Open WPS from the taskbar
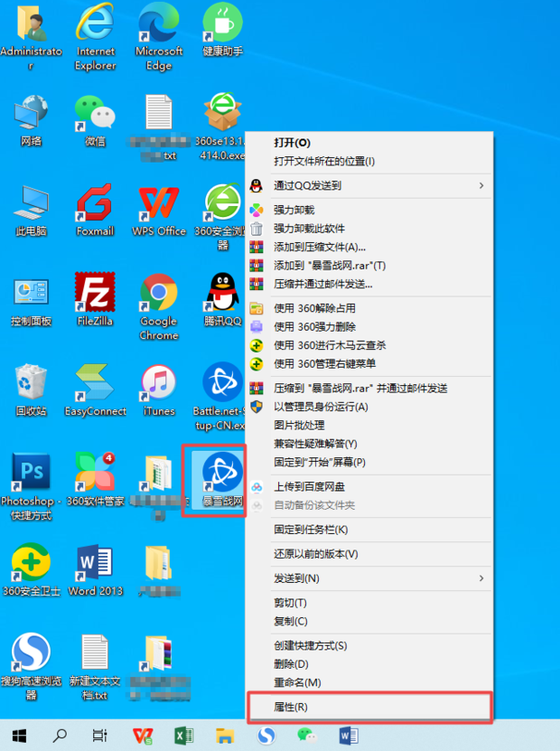Viewport: 560px width, 751px height. point(143,736)
